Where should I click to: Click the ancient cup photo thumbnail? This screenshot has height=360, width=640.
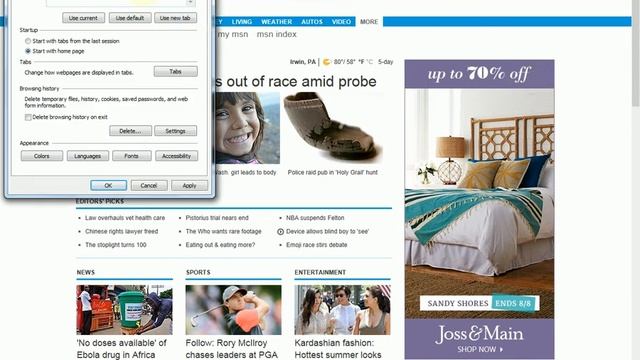[x=333, y=128]
